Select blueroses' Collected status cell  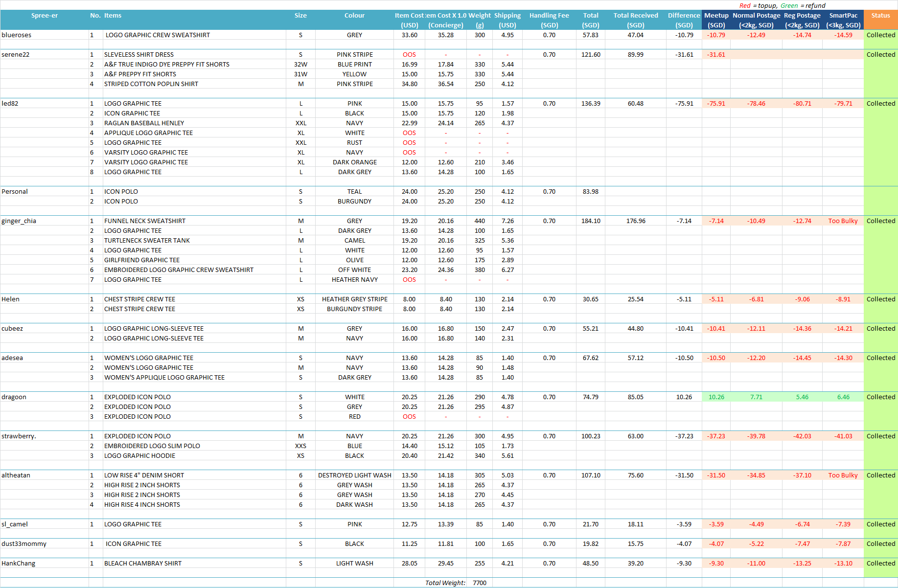pyautogui.click(x=881, y=35)
